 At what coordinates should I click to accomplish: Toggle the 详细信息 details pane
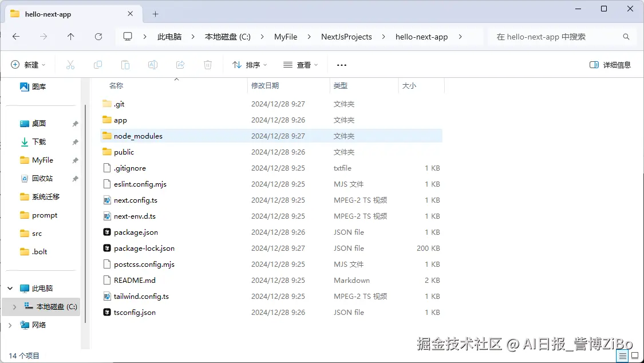(x=610, y=65)
